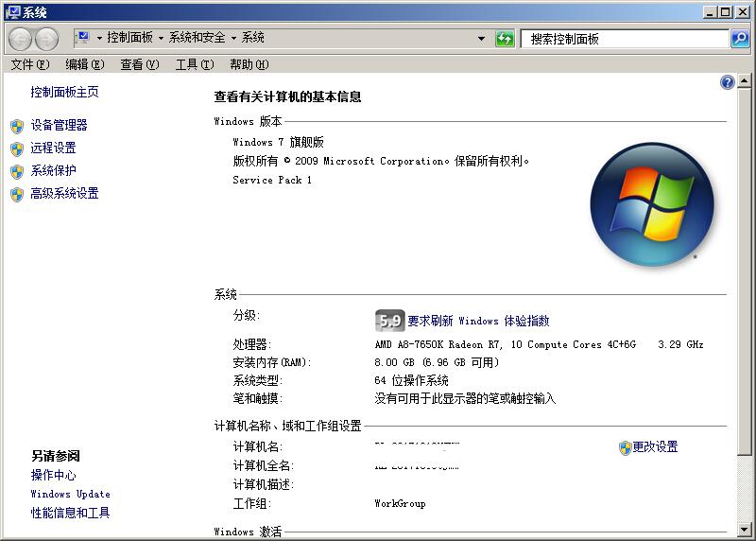Image resolution: width=756 pixels, height=541 pixels.
Task: Click the scrollbar up arrow
Action: tap(744, 80)
